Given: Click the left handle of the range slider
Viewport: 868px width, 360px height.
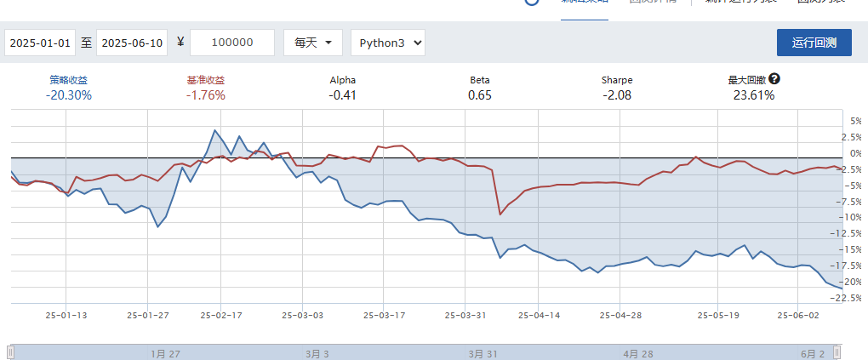Looking at the screenshot, I should click(x=10, y=352).
